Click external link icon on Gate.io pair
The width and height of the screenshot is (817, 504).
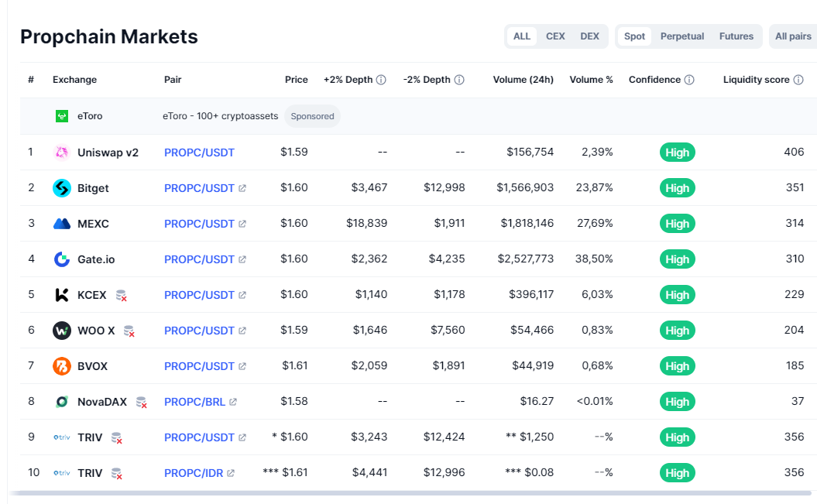click(x=242, y=259)
